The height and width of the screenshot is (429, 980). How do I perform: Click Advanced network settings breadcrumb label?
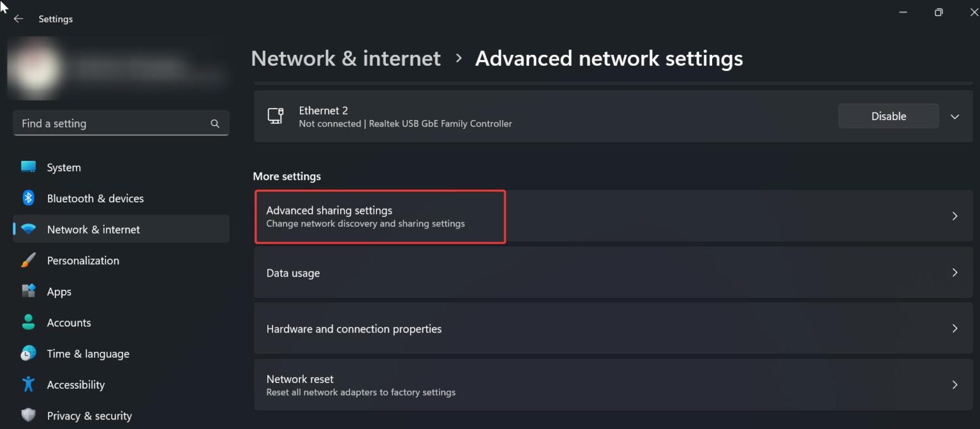point(609,58)
